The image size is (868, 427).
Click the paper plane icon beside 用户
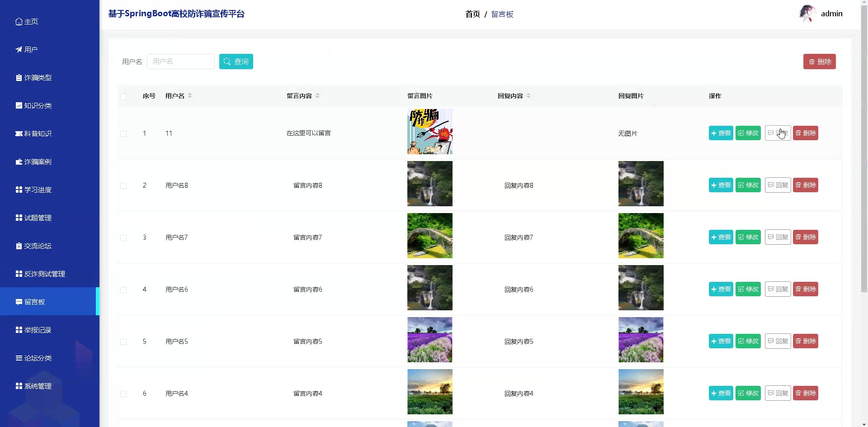pos(19,50)
